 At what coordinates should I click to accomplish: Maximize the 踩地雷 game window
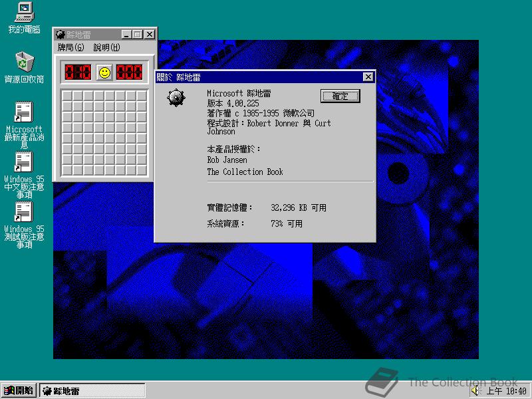point(138,35)
